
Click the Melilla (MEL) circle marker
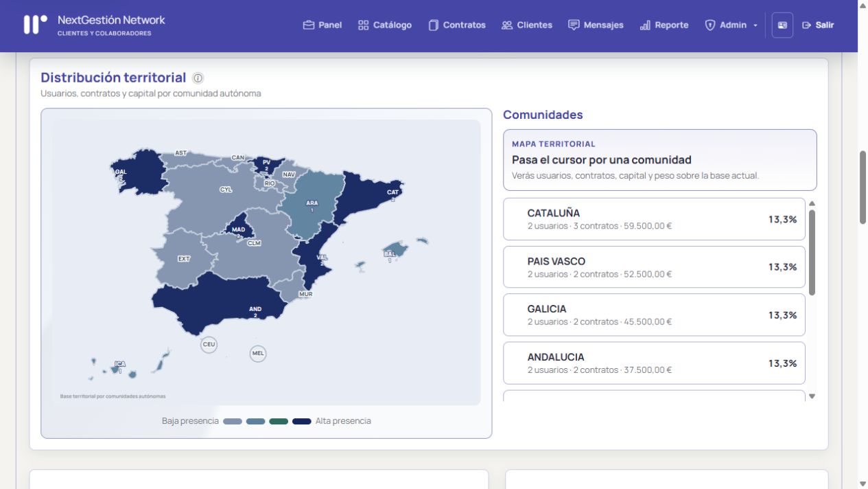point(258,354)
